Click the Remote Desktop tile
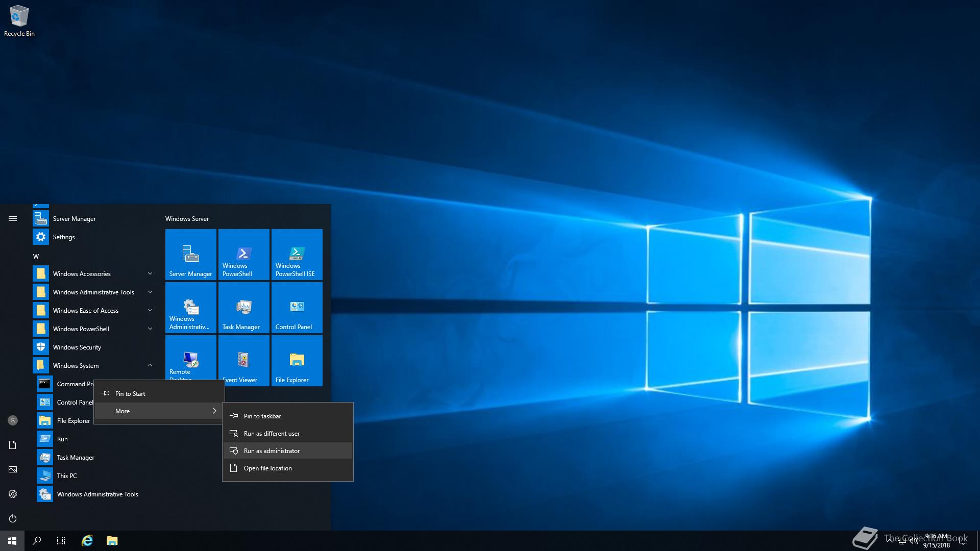Viewport: 980px width, 551px height. (x=191, y=358)
